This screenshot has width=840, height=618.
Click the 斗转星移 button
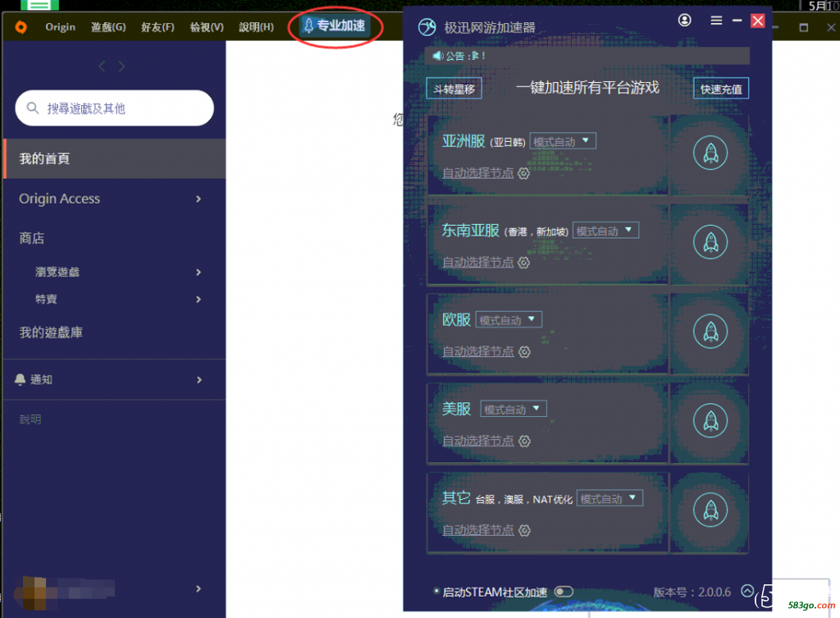[454, 89]
